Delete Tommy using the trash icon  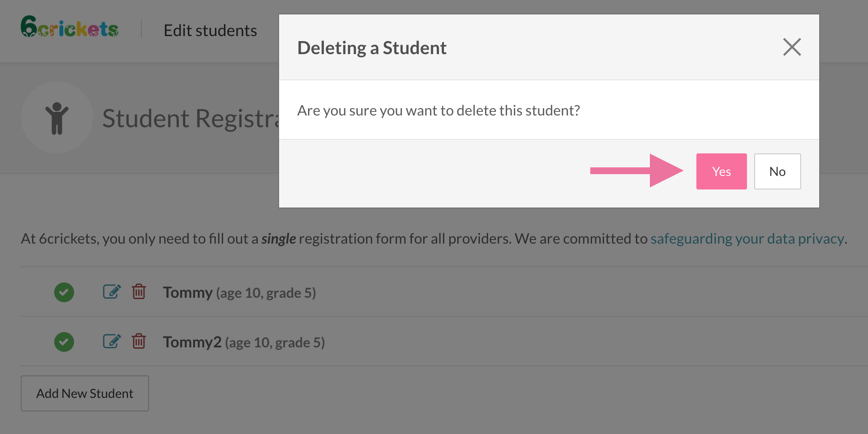click(139, 292)
